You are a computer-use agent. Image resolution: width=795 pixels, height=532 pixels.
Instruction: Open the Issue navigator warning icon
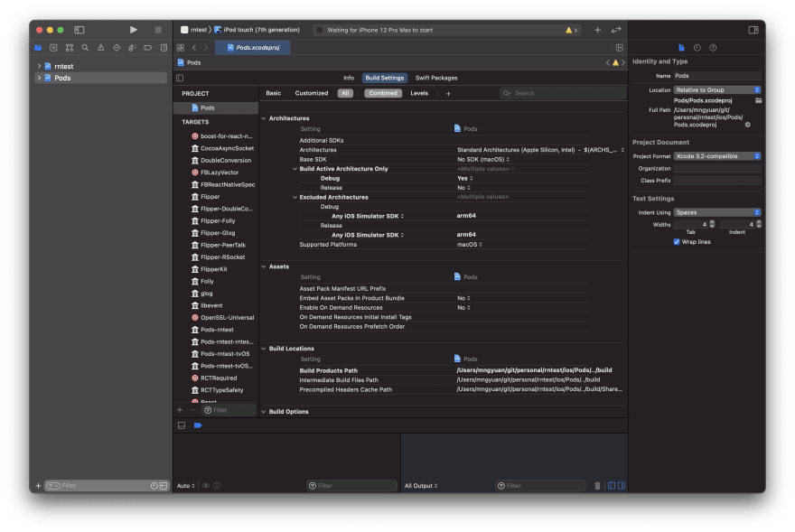[x=100, y=47]
